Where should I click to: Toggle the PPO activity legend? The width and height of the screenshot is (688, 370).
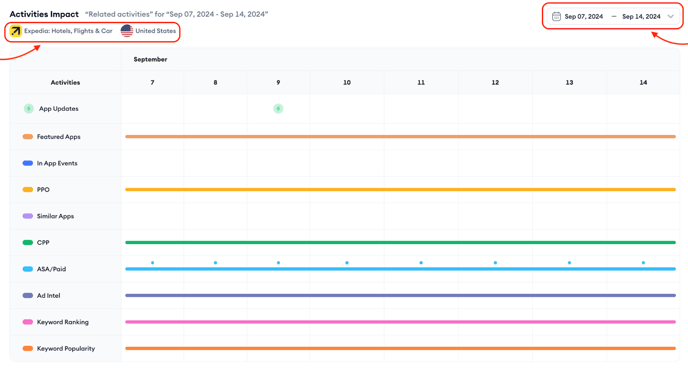36,190
